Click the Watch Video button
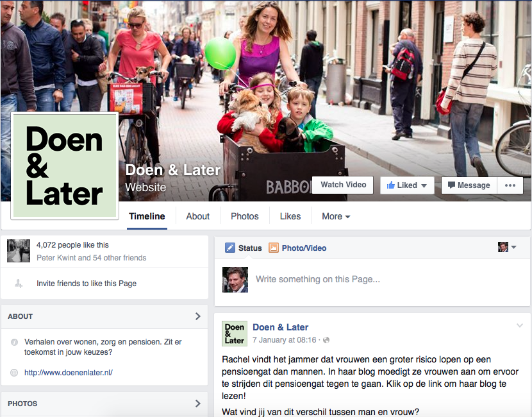Viewport: 532px width, 417px height. (x=343, y=185)
